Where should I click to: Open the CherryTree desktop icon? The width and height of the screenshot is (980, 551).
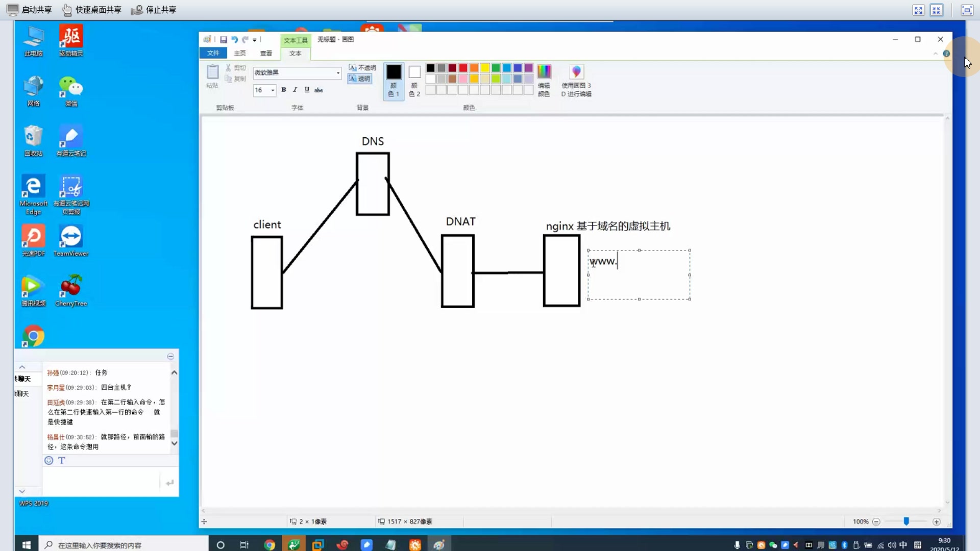71,290
